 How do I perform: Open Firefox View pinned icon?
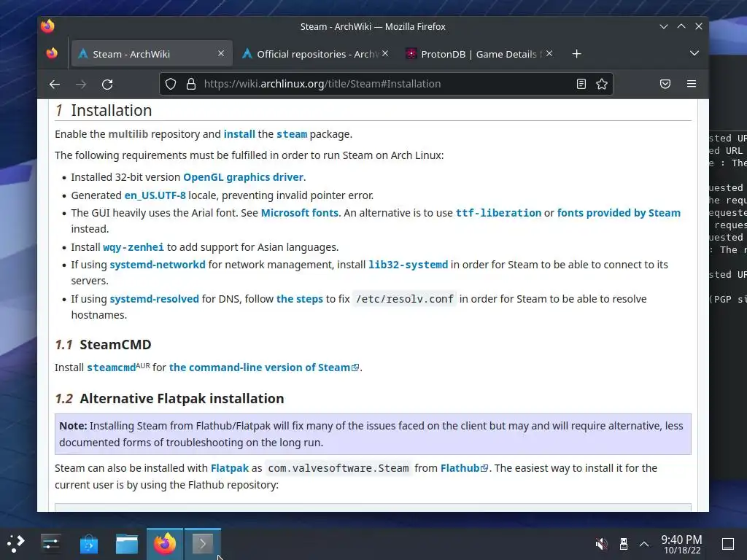tap(52, 53)
